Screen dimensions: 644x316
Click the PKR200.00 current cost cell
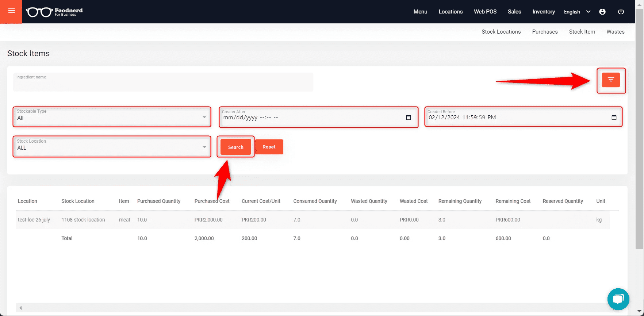pyautogui.click(x=254, y=220)
